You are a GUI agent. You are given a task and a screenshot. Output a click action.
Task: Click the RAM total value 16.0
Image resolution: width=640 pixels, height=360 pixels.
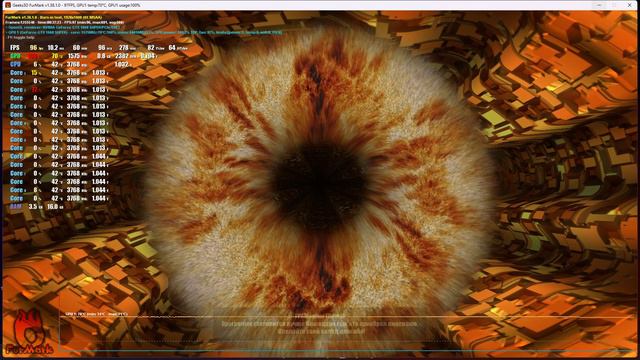click(x=55, y=207)
